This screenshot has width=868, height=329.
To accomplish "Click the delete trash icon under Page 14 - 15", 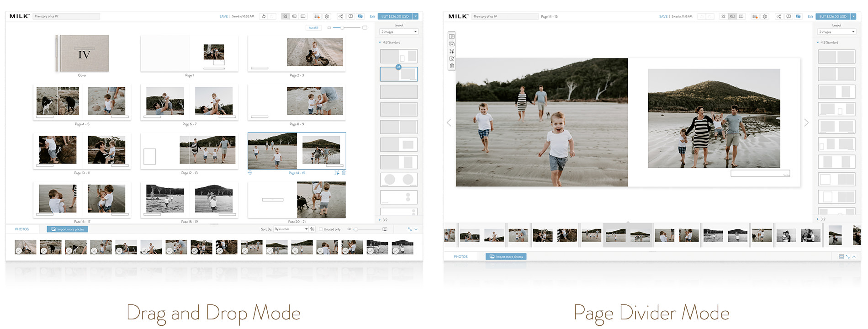I will [x=344, y=173].
